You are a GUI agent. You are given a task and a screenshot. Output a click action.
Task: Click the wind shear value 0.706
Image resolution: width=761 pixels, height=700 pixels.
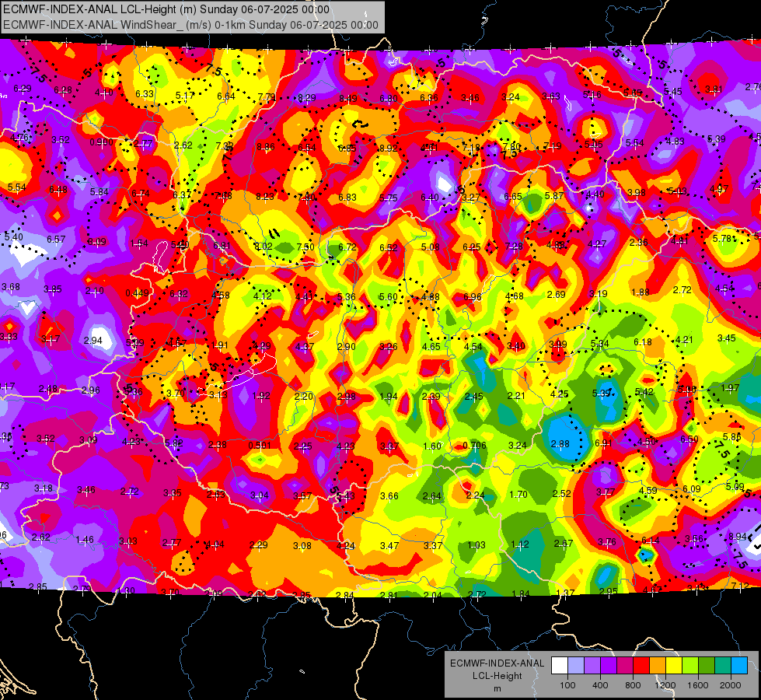coord(475,446)
